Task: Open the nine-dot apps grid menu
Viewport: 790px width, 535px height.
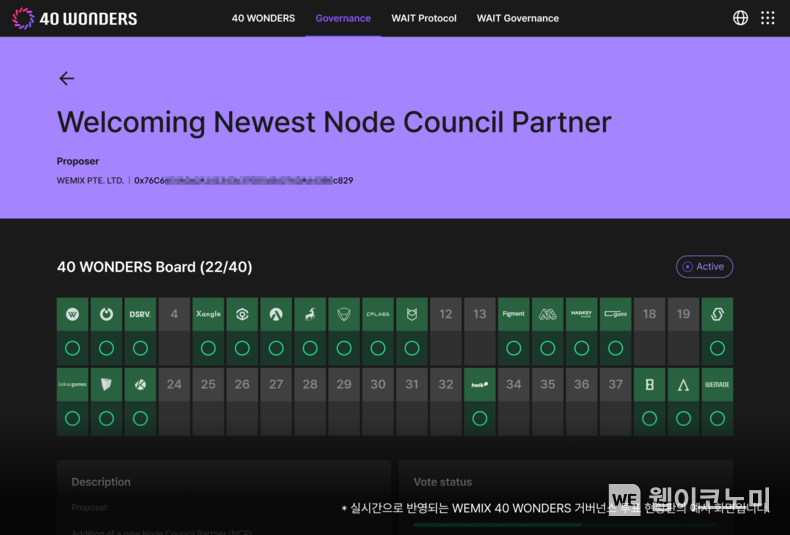Action: tap(767, 18)
